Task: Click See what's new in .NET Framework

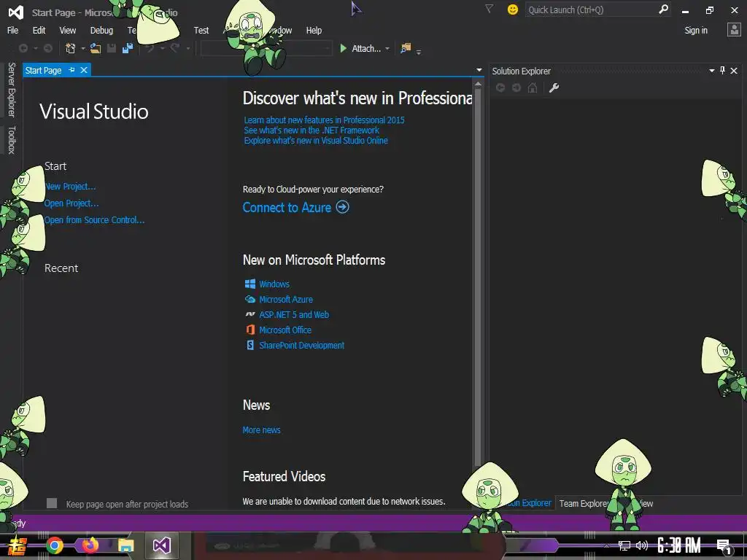Action: pos(311,130)
